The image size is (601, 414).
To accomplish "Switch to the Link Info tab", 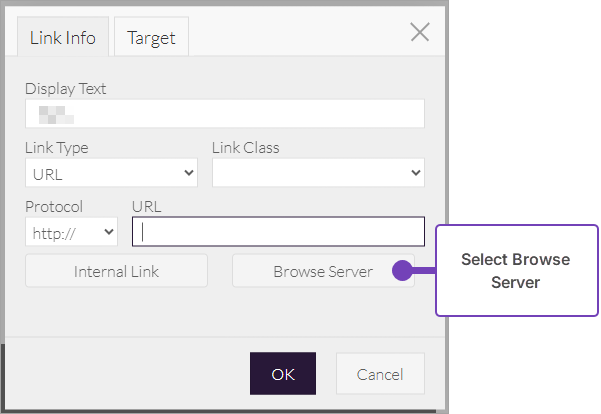I will pos(63,38).
